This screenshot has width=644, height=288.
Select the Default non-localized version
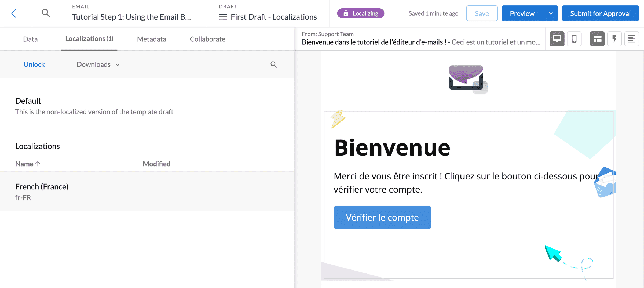(x=94, y=106)
